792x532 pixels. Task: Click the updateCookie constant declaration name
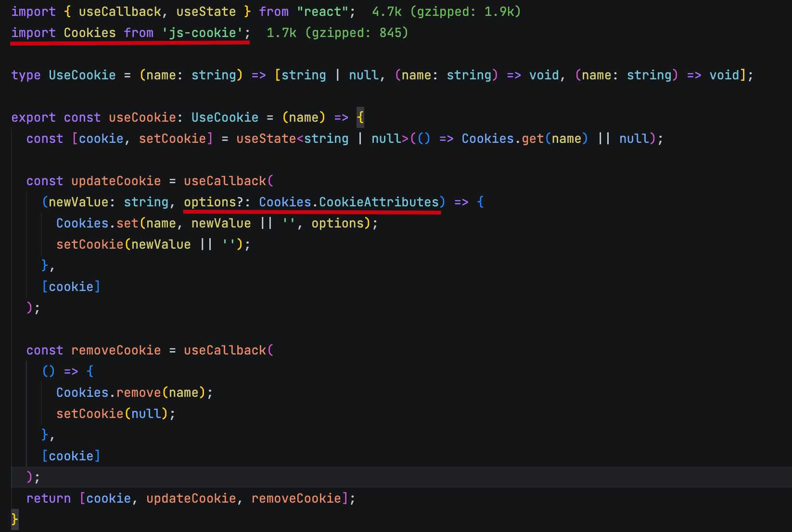point(116,181)
